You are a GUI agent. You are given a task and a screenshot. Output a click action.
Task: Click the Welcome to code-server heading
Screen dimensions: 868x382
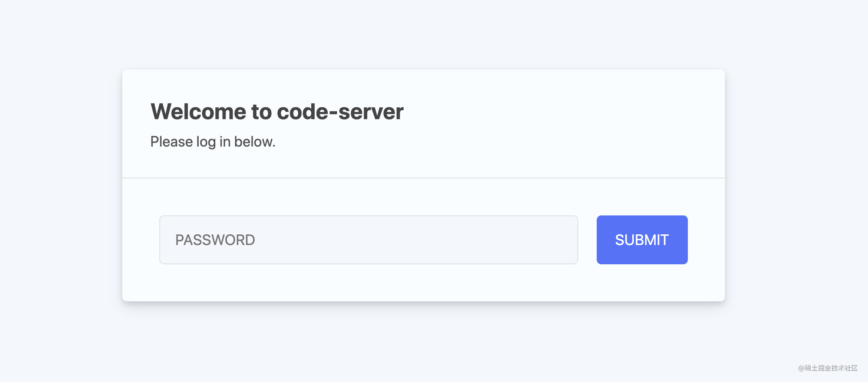point(277,112)
